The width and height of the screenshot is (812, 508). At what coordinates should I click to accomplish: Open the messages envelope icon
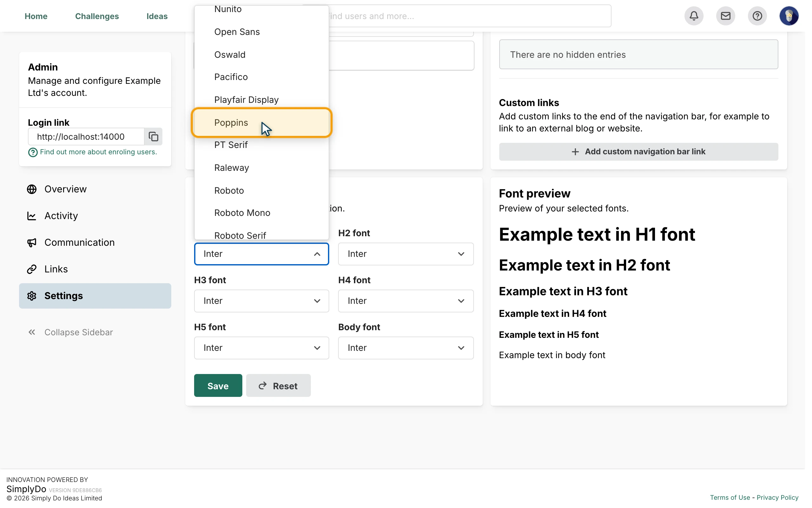[725, 16]
